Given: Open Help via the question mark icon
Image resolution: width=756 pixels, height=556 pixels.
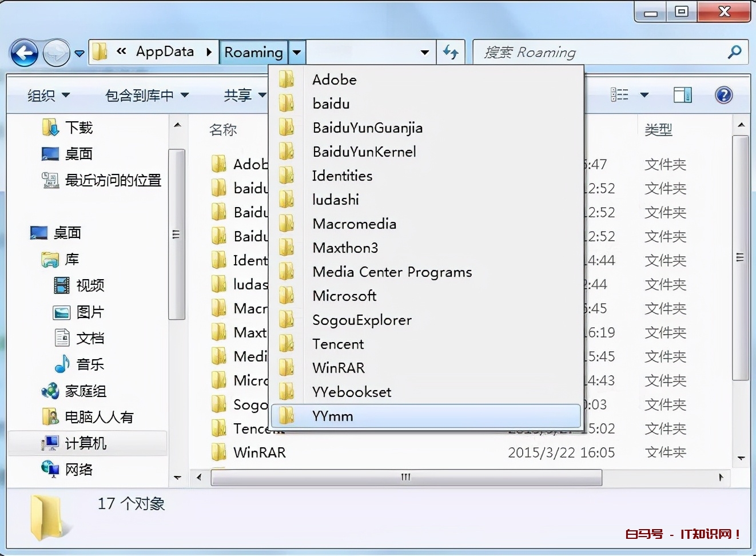Looking at the screenshot, I should click(723, 95).
